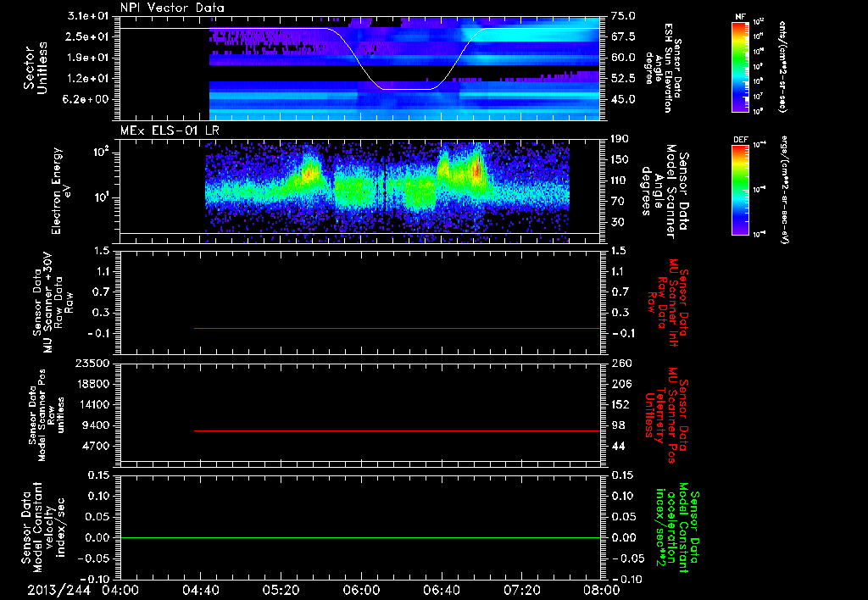Image resolution: width=868 pixels, height=600 pixels.
Task: Click the NPI Vector Data panel title
Action: pos(172,8)
